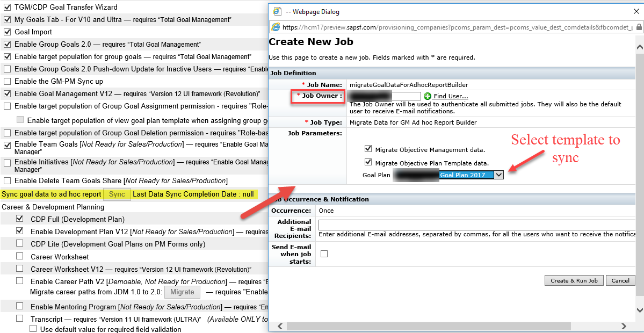Check CDP Lite option
This screenshot has width=644, height=333.
[20, 243]
